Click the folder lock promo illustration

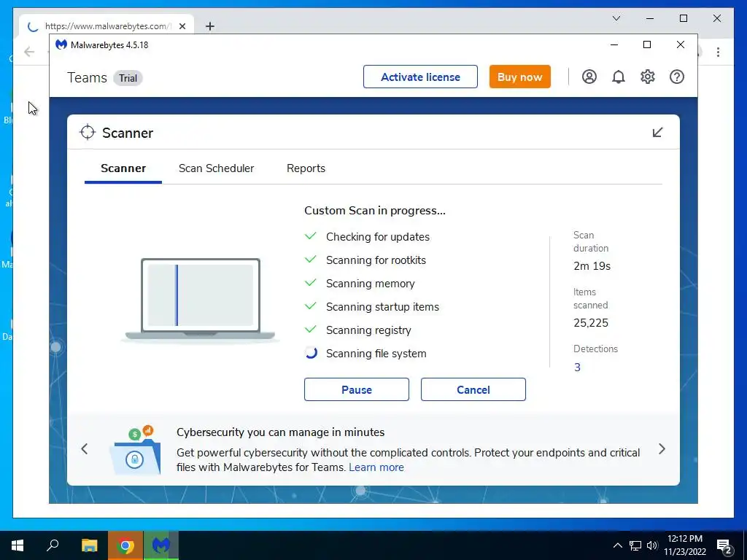135,450
